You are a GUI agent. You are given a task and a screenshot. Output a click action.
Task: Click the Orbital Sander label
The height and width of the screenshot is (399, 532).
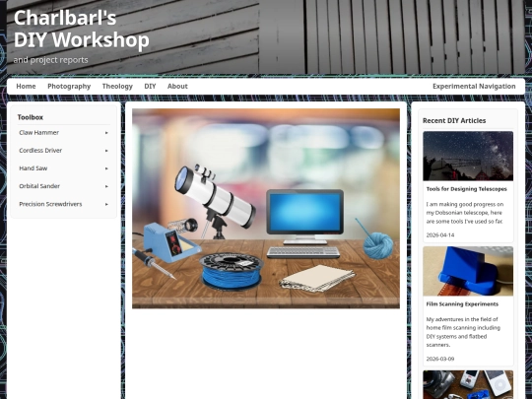(39, 186)
